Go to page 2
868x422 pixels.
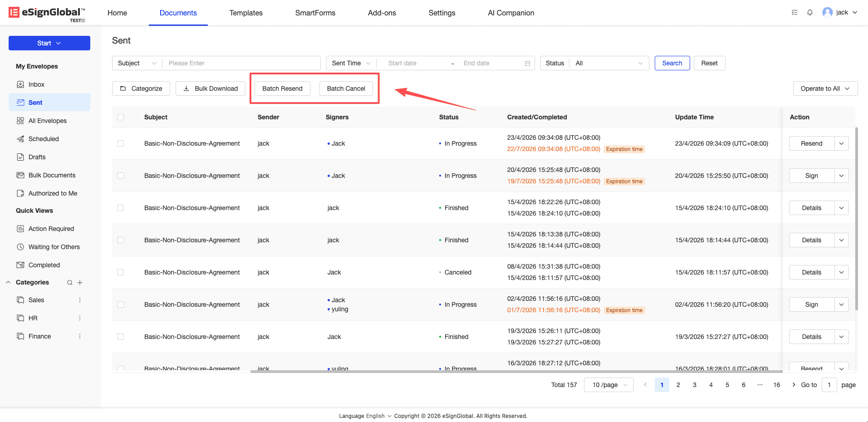point(678,385)
